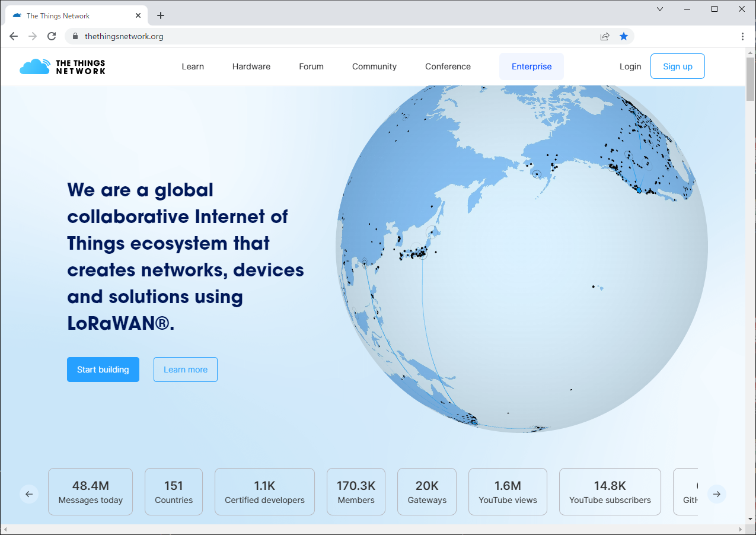Open the Learn menu item

(193, 66)
